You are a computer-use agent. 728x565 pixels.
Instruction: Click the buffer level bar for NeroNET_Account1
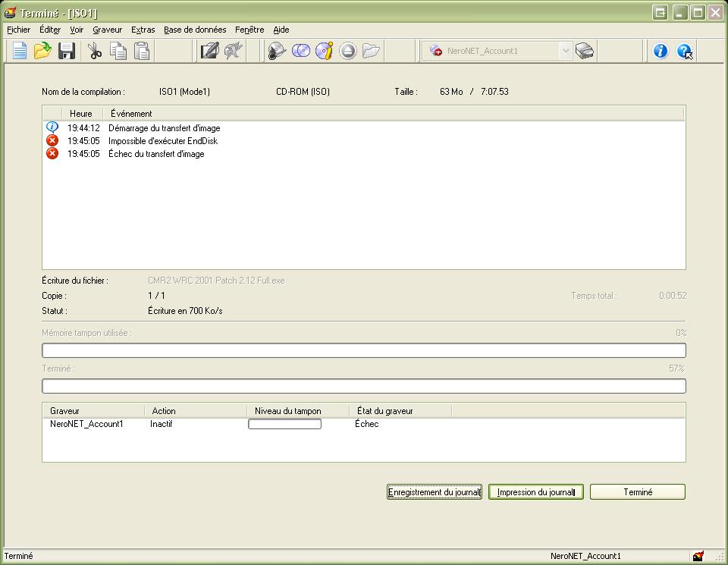point(284,424)
